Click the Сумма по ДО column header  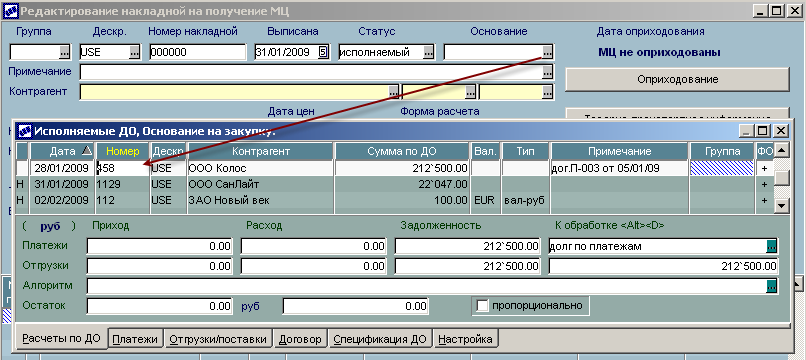tap(402, 151)
